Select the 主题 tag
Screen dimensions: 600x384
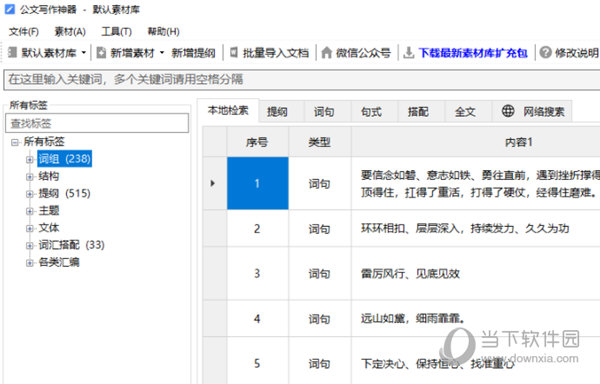click(x=49, y=211)
